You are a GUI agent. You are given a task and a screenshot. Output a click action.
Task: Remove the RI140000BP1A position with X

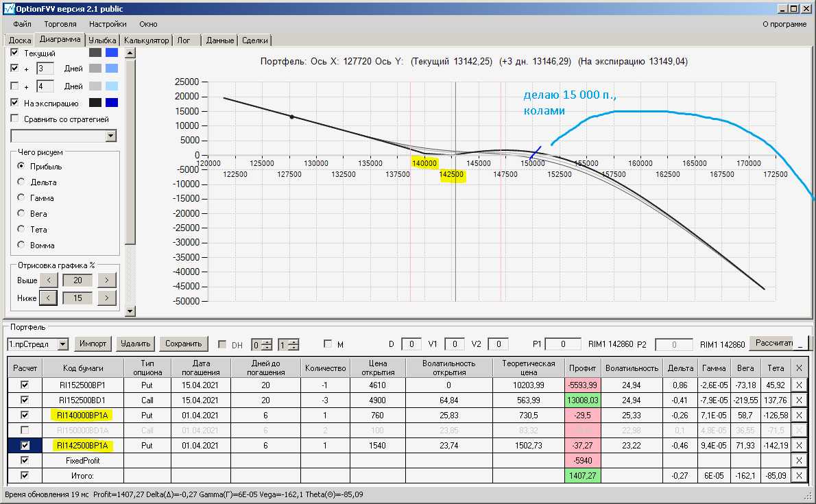coord(799,416)
